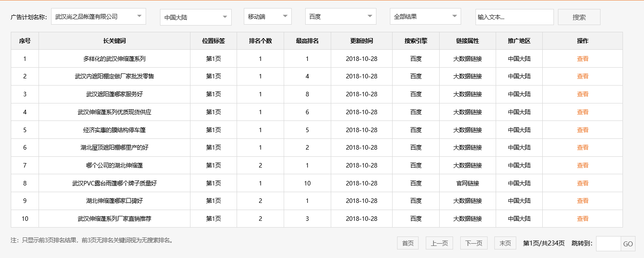Screen dimensions: 644x258
Task: Expand the 百度 search engine dropdown
Action: [x=340, y=17]
